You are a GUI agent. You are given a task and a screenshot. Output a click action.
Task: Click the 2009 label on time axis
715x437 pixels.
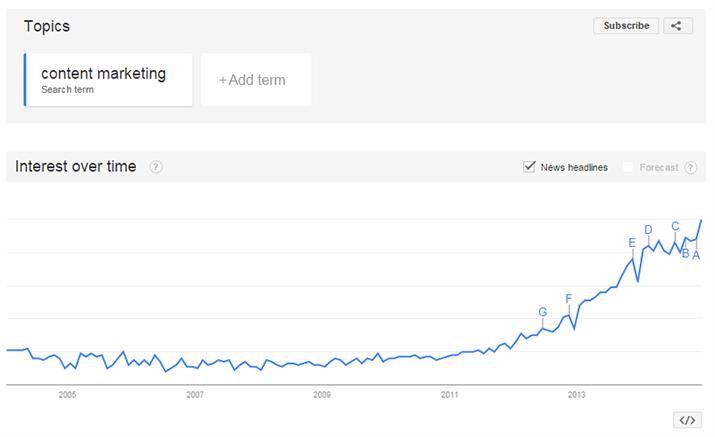point(322,395)
